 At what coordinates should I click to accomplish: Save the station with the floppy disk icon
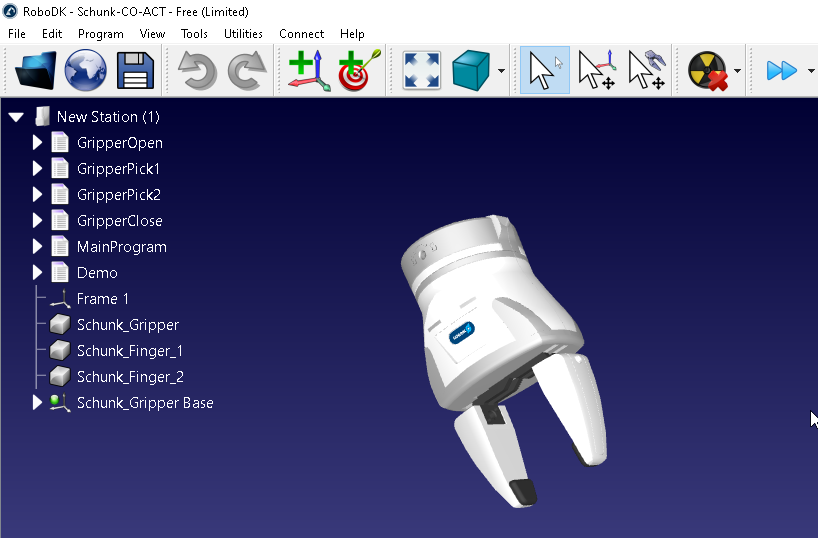[x=136, y=70]
